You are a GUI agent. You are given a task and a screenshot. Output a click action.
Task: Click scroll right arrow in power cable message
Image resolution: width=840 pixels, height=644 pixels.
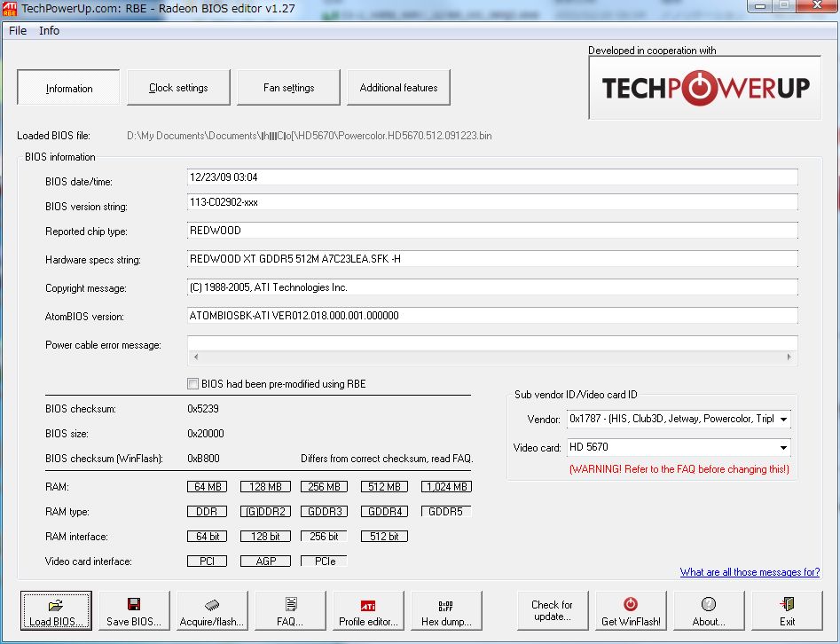[x=789, y=357]
